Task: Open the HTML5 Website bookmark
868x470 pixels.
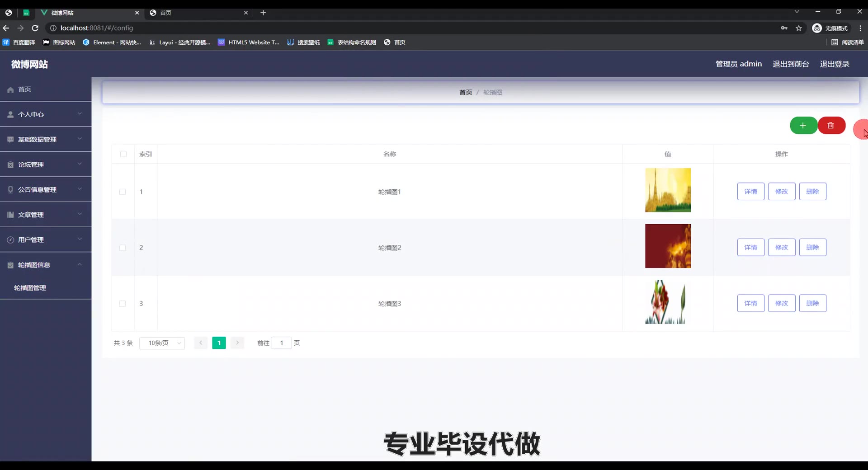Action: (249, 42)
